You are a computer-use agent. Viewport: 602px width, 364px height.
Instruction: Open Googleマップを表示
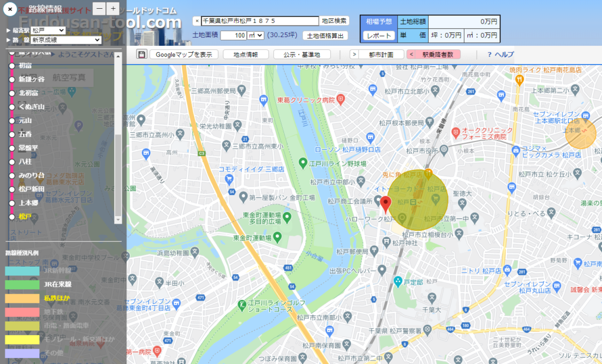click(x=184, y=55)
